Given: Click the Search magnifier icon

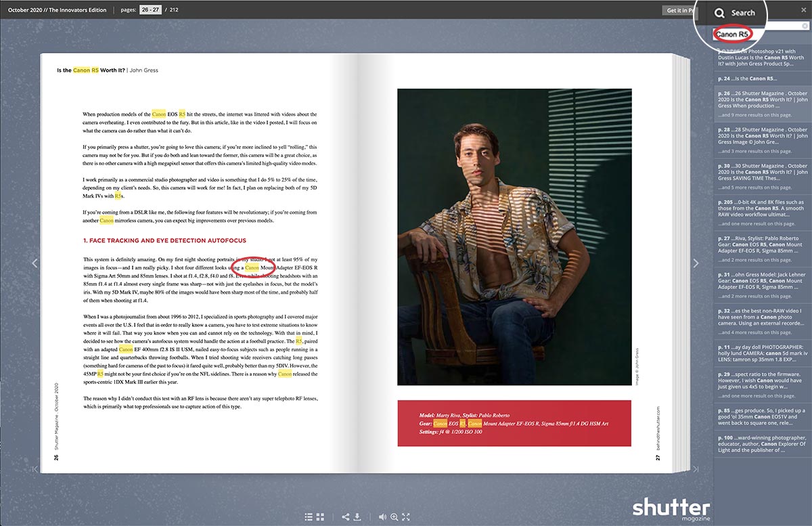Looking at the screenshot, I should (720, 12).
